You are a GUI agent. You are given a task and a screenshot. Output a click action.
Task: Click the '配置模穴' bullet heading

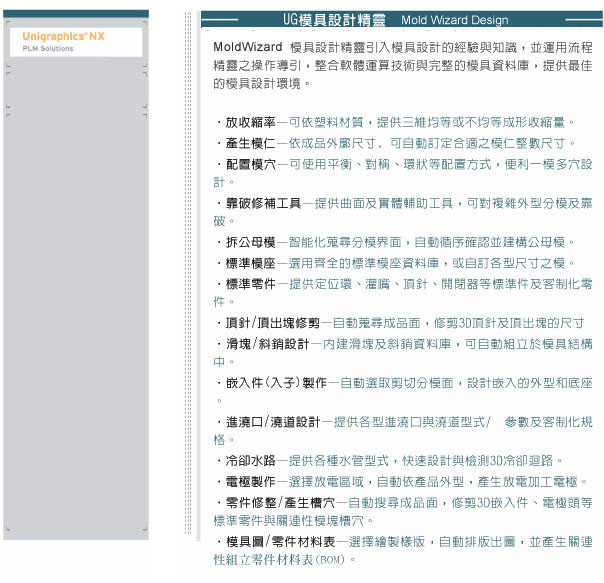250,164
